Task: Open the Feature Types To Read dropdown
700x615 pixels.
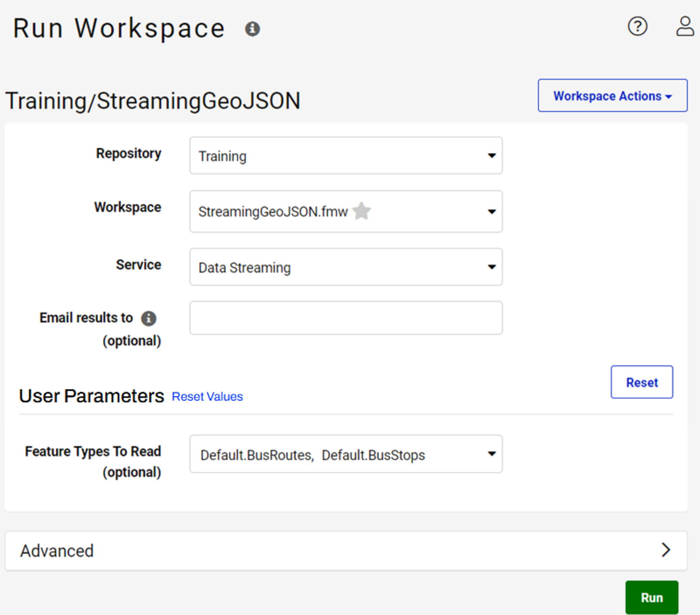Action: point(346,454)
